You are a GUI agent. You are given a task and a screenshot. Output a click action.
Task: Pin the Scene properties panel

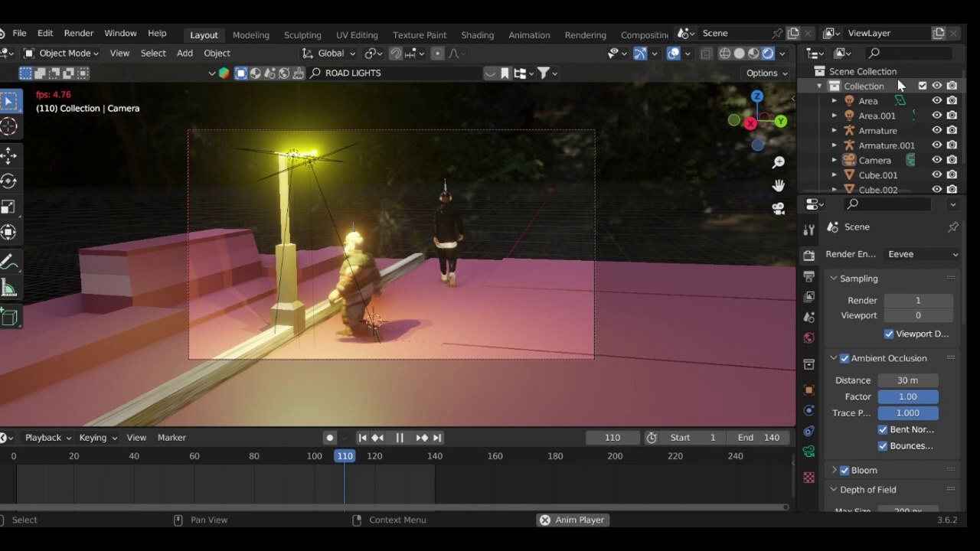coord(953,227)
